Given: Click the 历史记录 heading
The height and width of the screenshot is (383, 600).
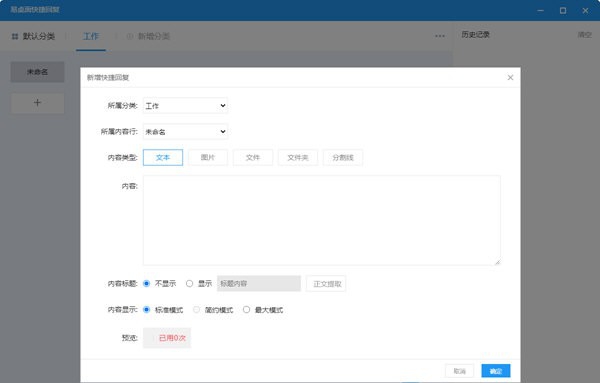Looking at the screenshot, I should (476, 34).
